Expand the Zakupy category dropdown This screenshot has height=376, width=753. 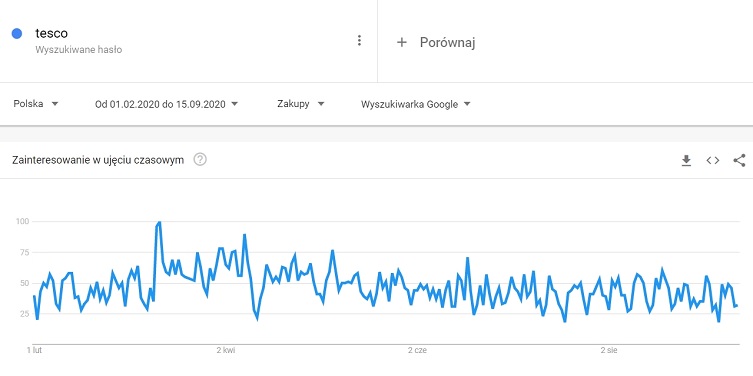(x=301, y=104)
